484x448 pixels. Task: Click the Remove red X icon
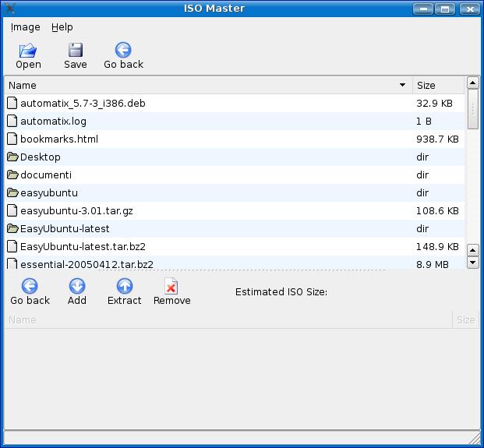pyautogui.click(x=171, y=286)
